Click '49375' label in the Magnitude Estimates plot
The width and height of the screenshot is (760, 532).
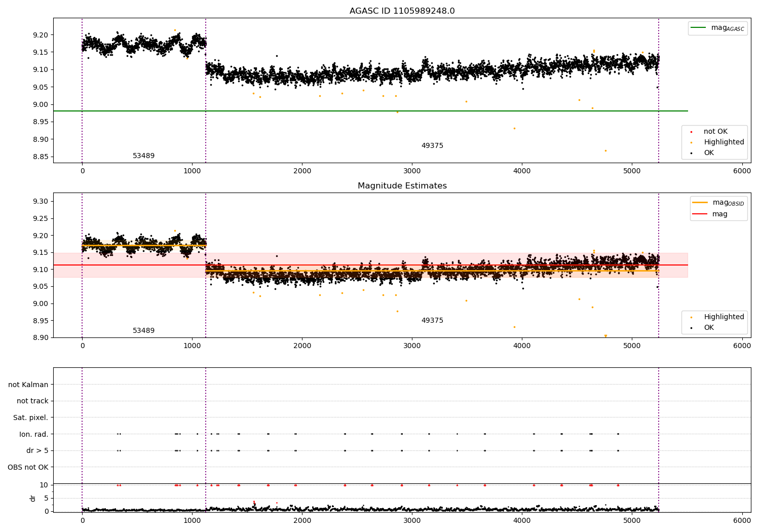[x=432, y=321]
